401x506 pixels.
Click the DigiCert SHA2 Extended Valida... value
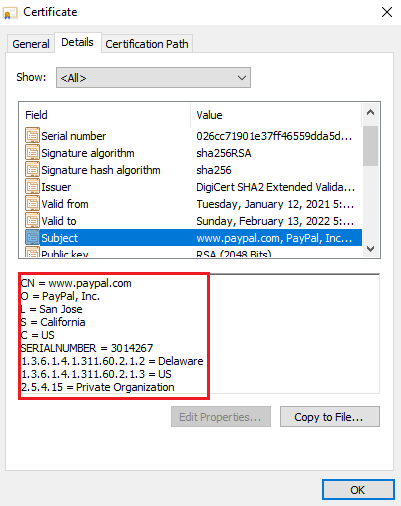275,187
